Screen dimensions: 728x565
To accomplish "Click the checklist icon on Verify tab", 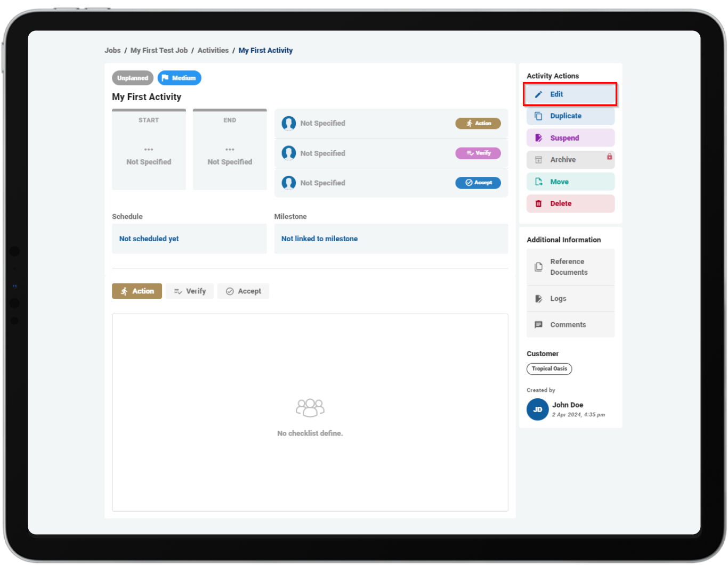I will tap(178, 291).
